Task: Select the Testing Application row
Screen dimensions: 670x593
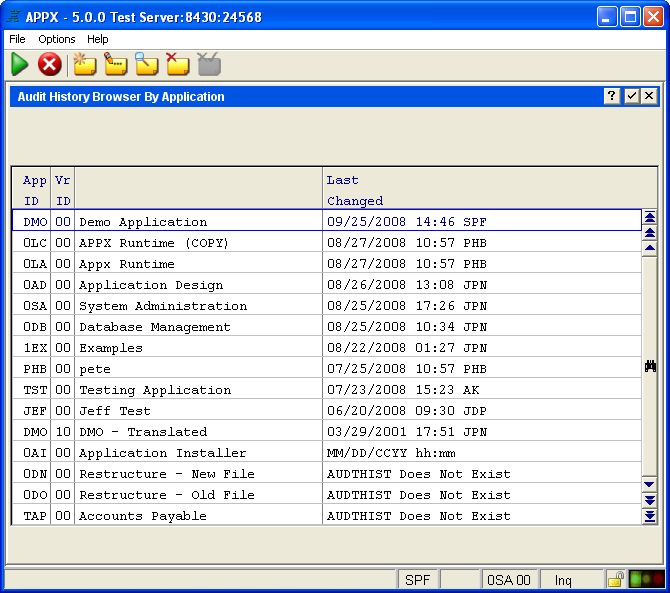Action: (327, 389)
